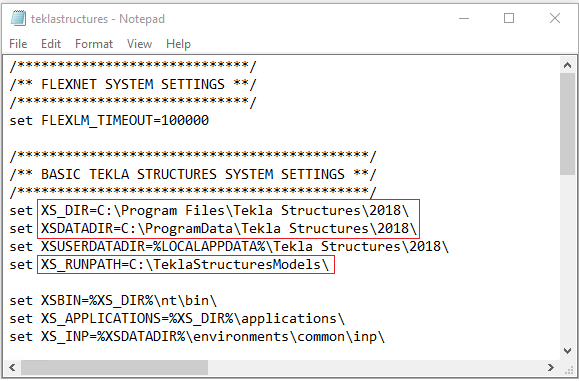Click the horizontal scrollbar right arrow
This screenshot has width=579, height=381.
coord(551,367)
